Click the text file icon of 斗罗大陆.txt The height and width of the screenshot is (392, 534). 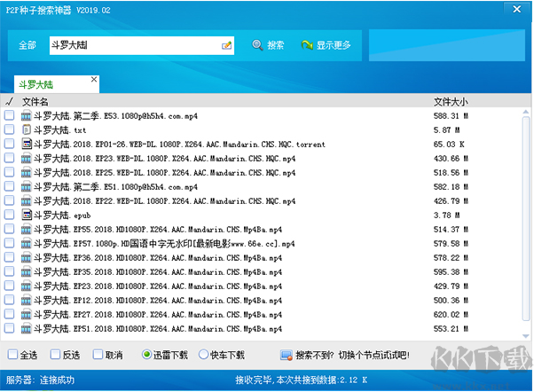(27, 129)
